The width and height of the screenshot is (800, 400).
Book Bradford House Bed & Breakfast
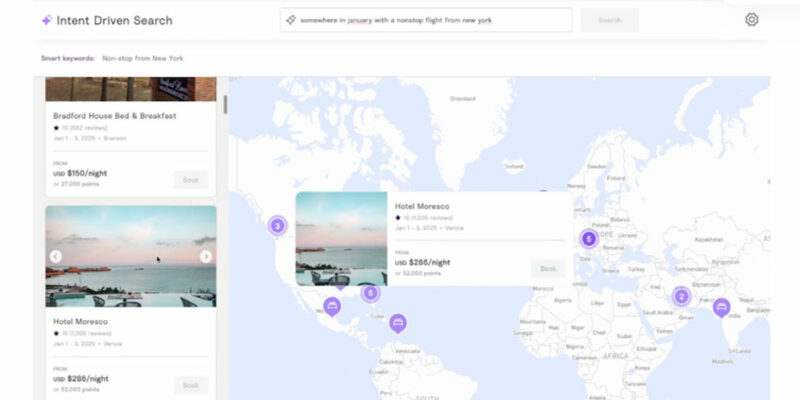(191, 180)
